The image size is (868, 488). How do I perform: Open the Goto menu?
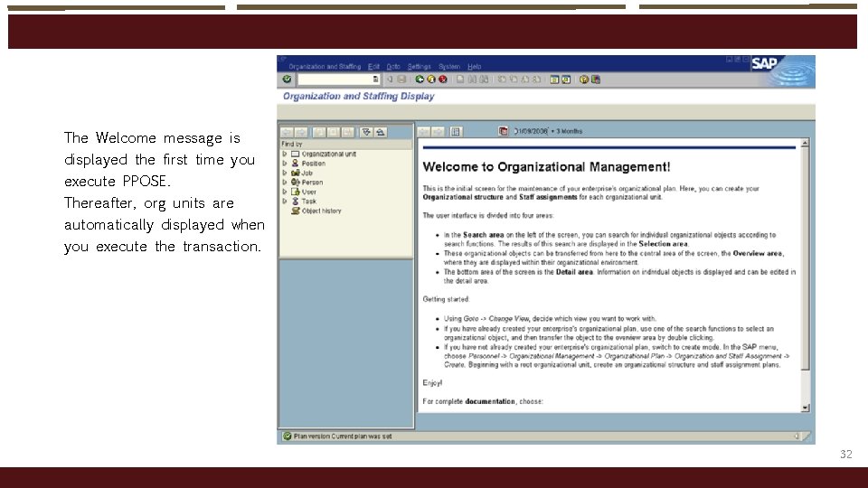[393, 66]
